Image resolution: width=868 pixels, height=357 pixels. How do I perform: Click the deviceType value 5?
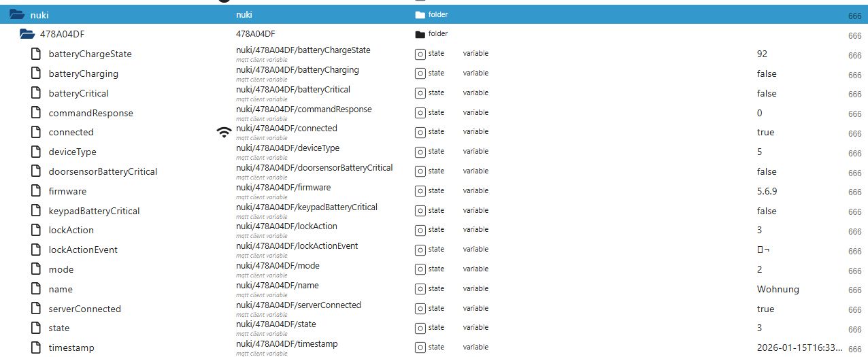click(x=759, y=152)
